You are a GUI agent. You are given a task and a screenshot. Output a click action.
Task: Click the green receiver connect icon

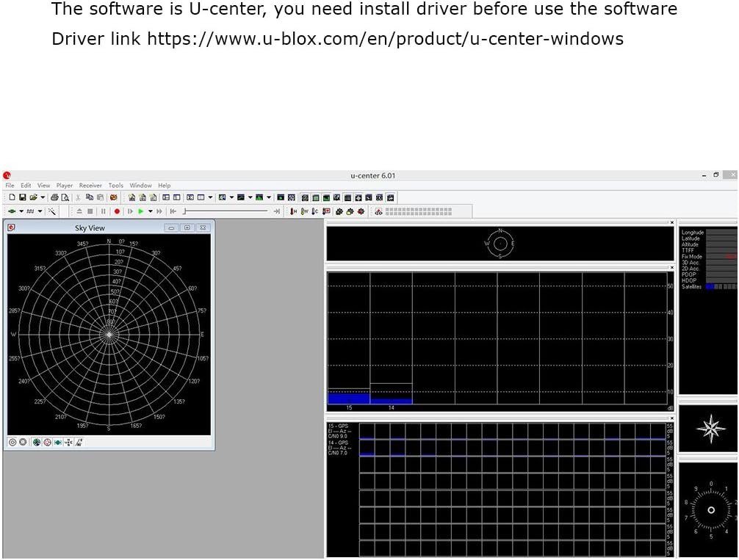12,211
